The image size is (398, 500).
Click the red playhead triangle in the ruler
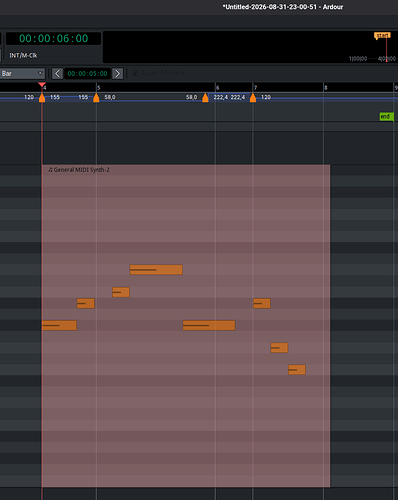42,85
